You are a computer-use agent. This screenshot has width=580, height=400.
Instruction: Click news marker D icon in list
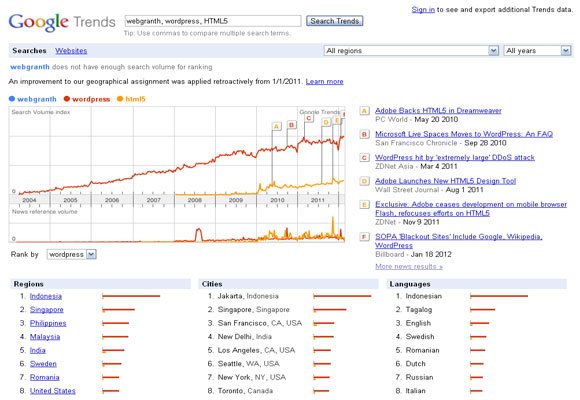pyautogui.click(x=364, y=181)
